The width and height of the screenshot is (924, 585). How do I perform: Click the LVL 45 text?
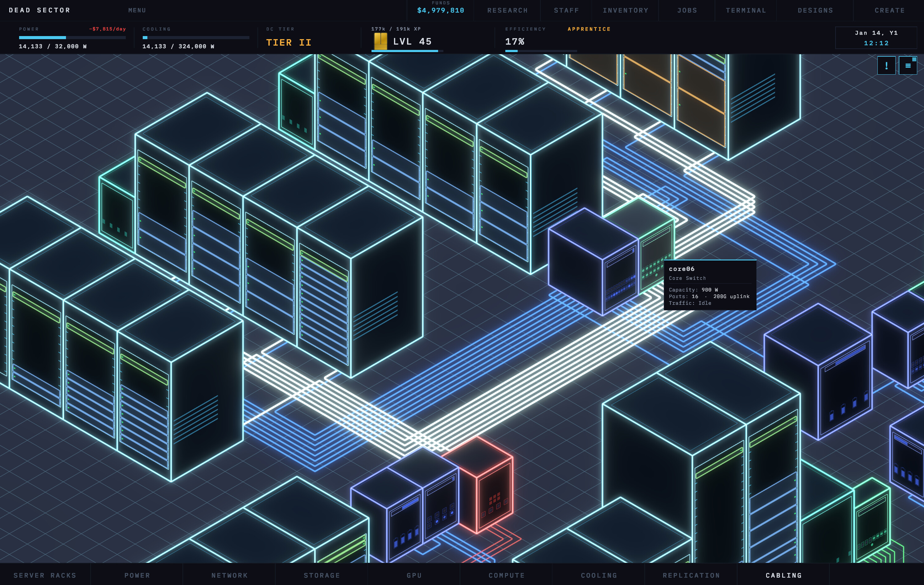coord(413,41)
